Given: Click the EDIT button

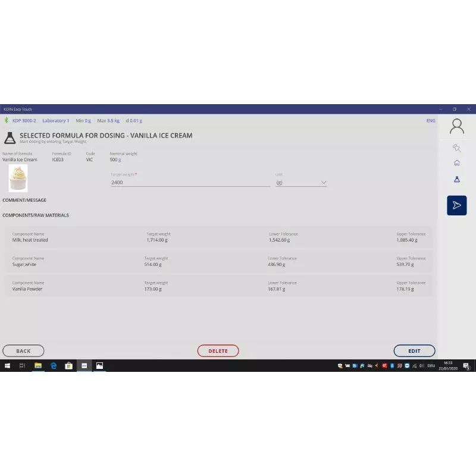Looking at the screenshot, I should [414, 351].
